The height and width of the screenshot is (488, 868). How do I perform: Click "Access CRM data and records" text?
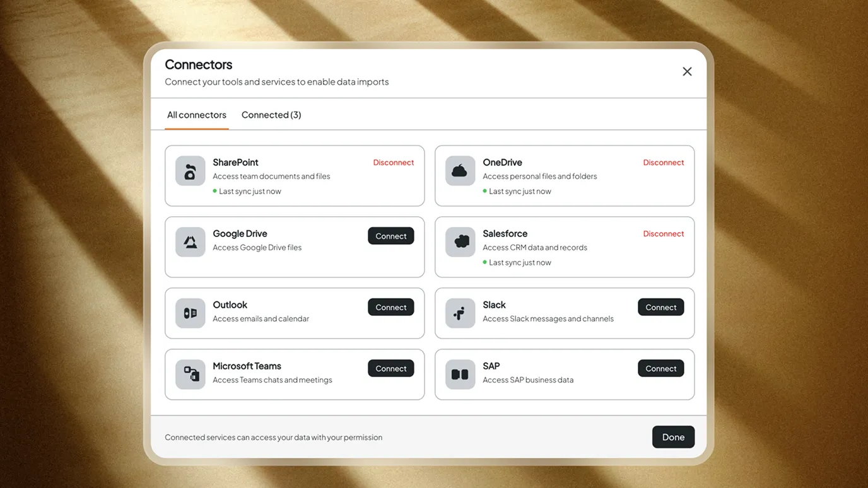click(x=534, y=248)
